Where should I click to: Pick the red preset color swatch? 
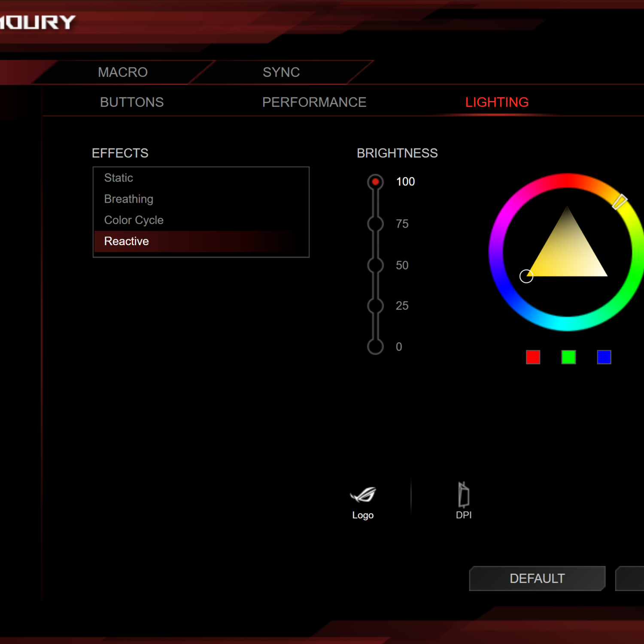point(533,357)
